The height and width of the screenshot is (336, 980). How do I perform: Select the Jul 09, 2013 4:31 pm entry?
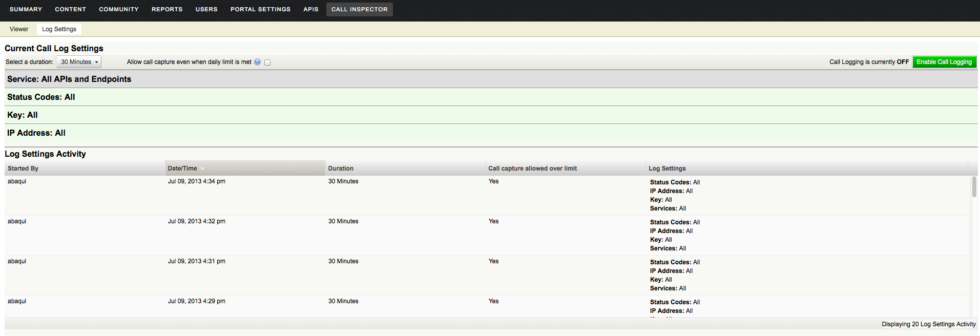tap(486, 276)
